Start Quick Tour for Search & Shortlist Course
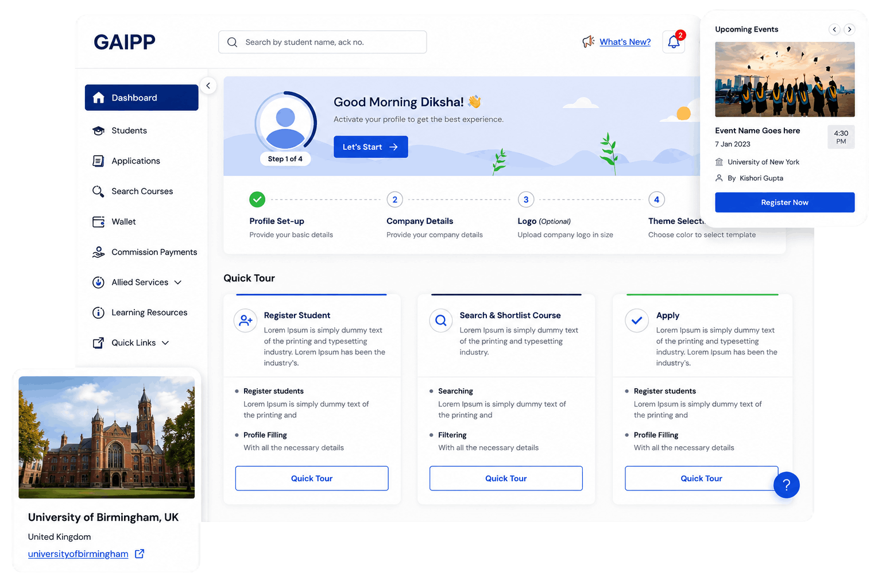The height and width of the screenshot is (588, 882). (x=506, y=478)
